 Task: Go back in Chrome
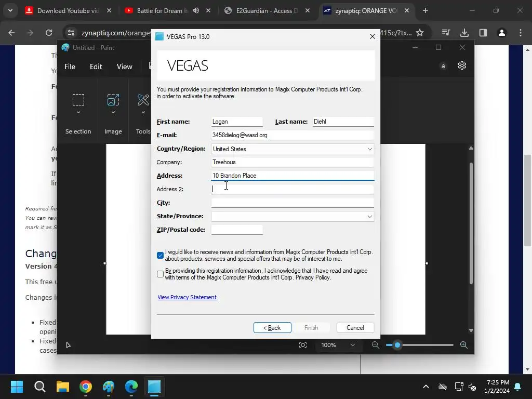point(11,33)
